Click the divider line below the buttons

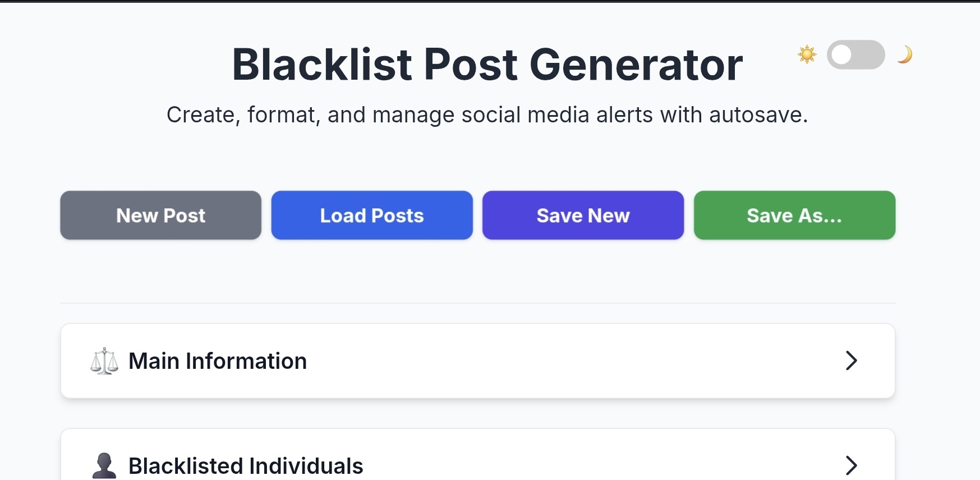[478, 303]
